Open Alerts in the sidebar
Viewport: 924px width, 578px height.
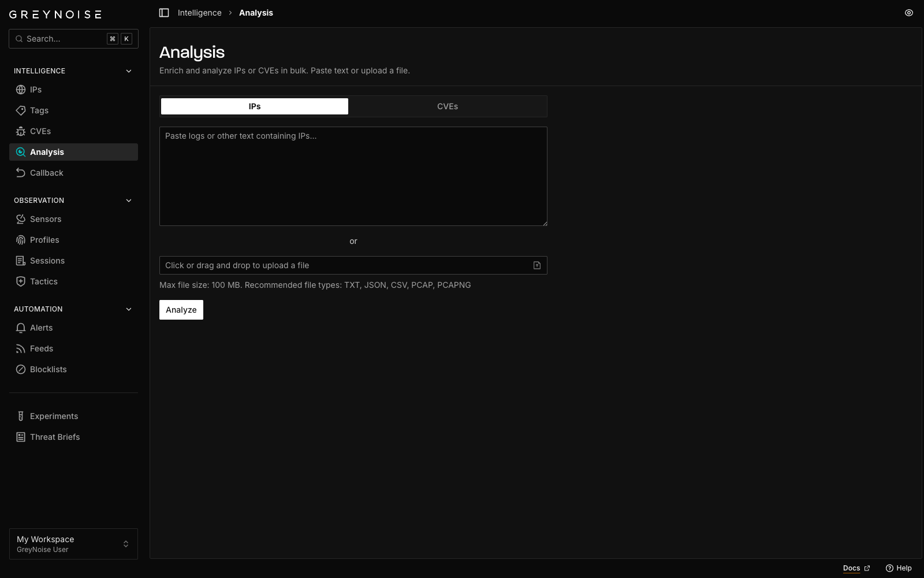coord(73,328)
